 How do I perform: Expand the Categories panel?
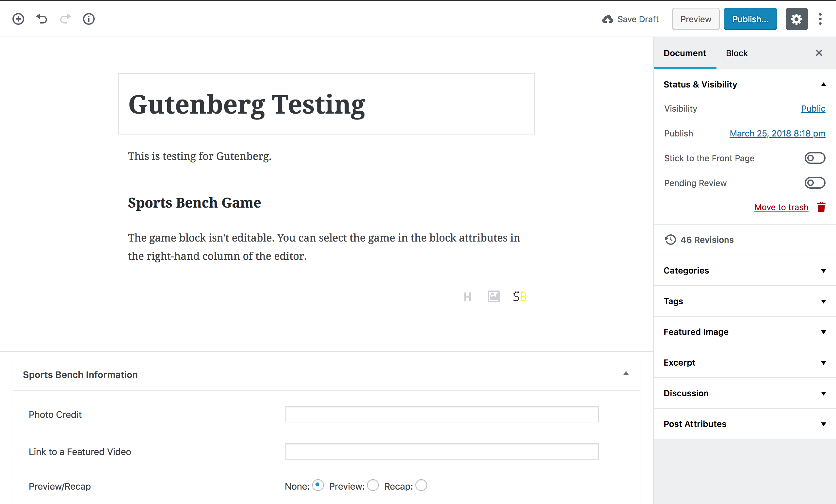coord(744,270)
